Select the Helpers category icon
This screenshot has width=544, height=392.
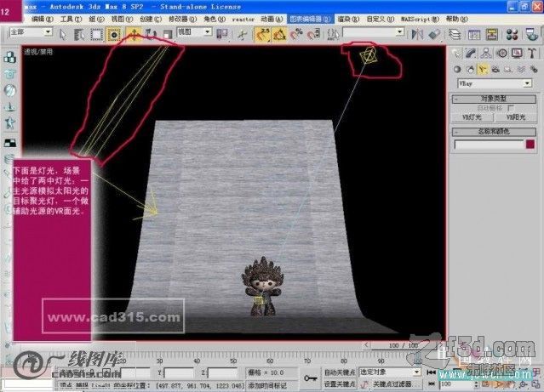(x=508, y=70)
